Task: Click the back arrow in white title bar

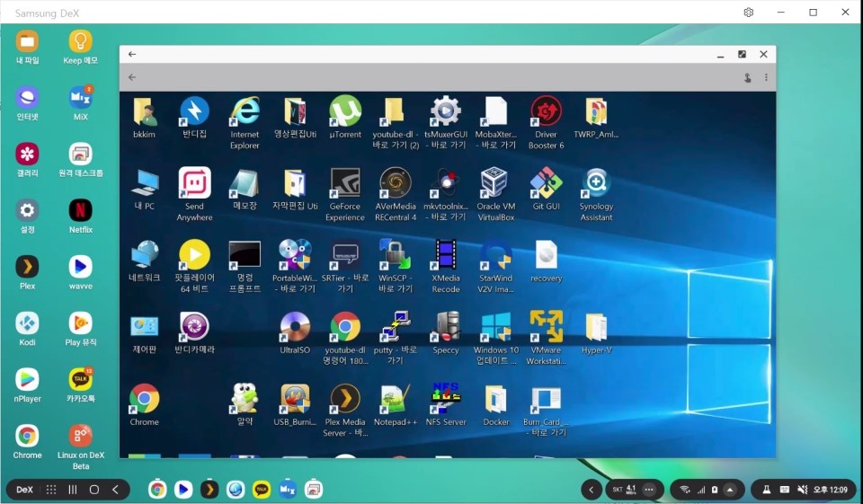Action: 132,54
